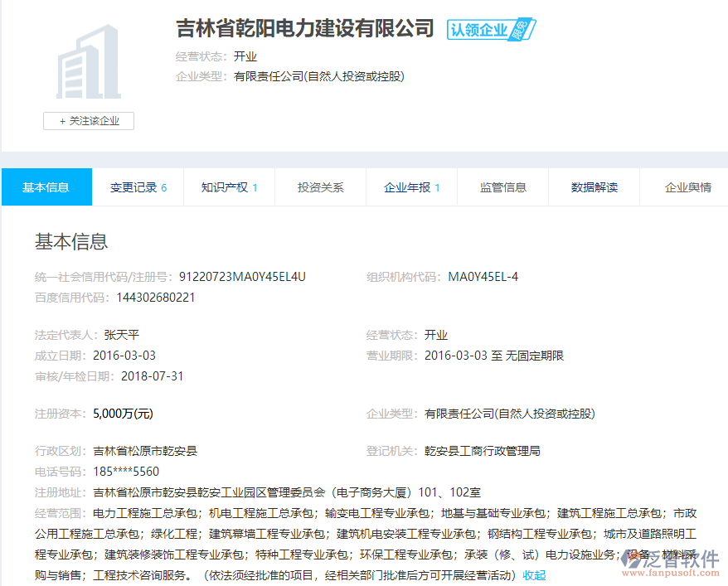This screenshot has width=728, height=586.
Task: Open the 数据解读 tab
Action: 594,187
